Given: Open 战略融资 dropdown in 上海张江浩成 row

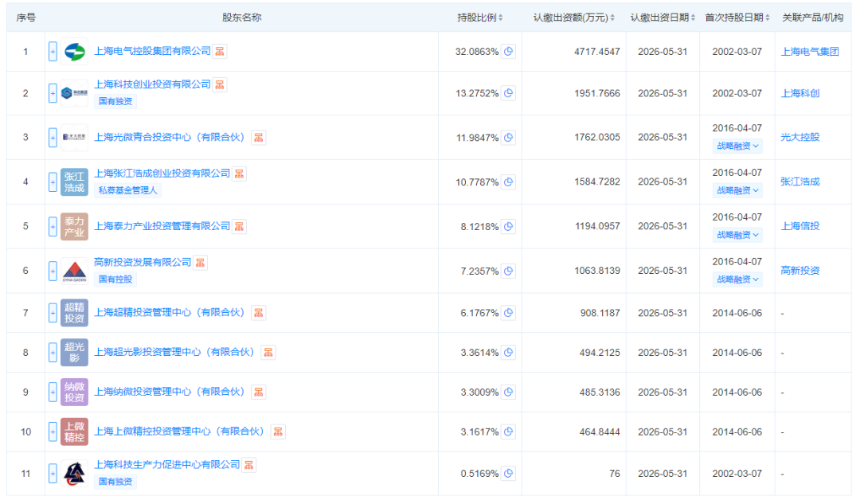Looking at the screenshot, I should tap(737, 190).
